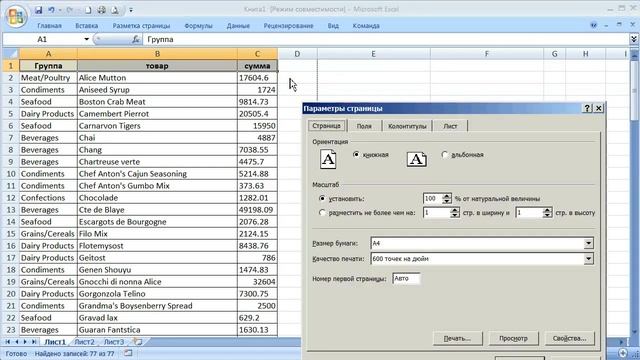Select column B header
This screenshot has height=360, width=640.
(157, 54)
